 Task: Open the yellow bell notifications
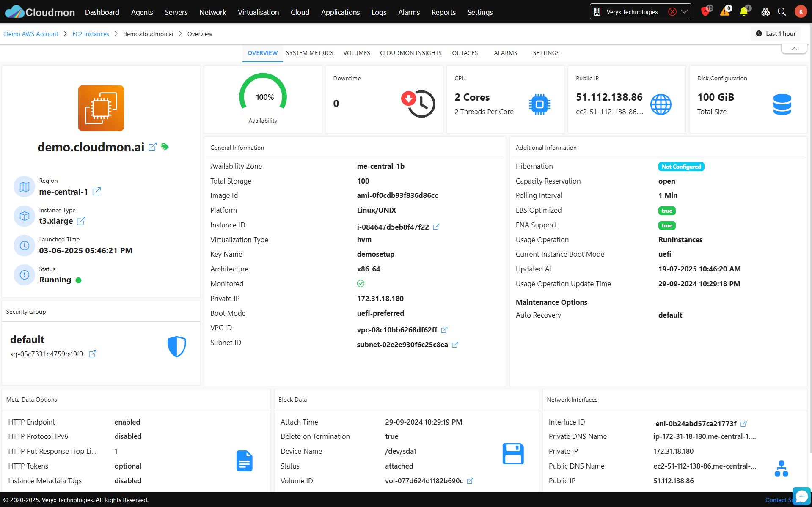744,12
